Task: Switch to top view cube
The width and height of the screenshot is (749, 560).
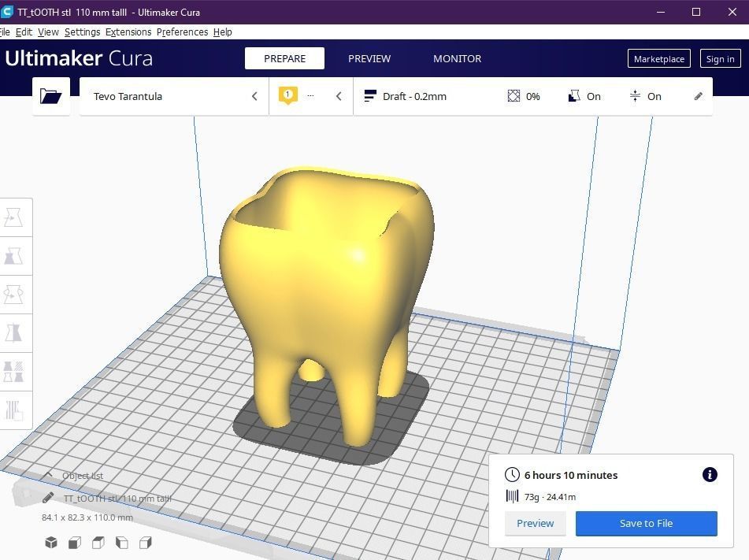Action: (98, 543)
